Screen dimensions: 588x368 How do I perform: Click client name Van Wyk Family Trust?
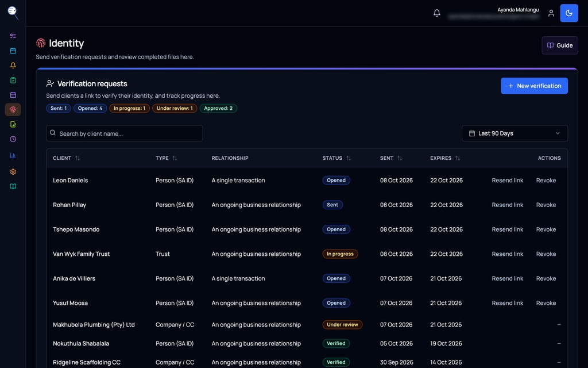(82, 254)
